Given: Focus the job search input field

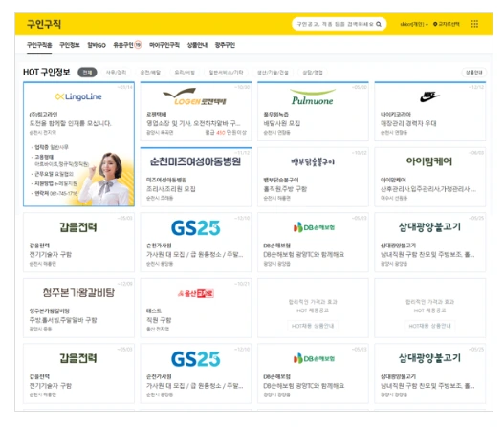Looking at the screenshot, I should 335,24.
